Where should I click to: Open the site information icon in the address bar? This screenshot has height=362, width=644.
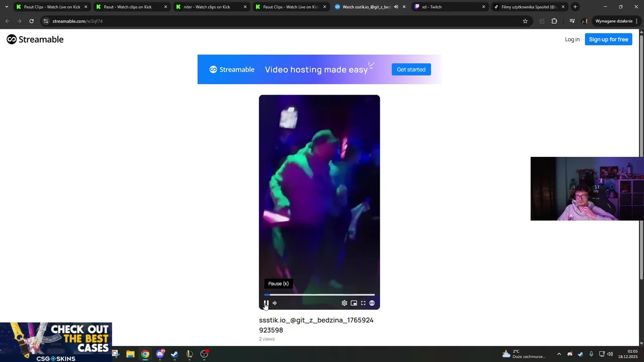pos(46,21)
